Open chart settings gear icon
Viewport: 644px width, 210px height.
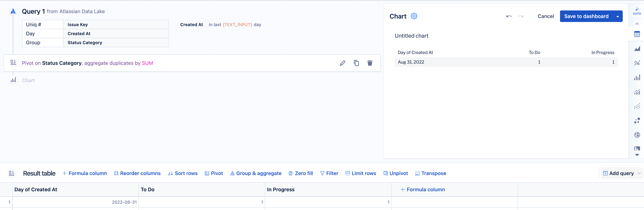coord(414,16)
